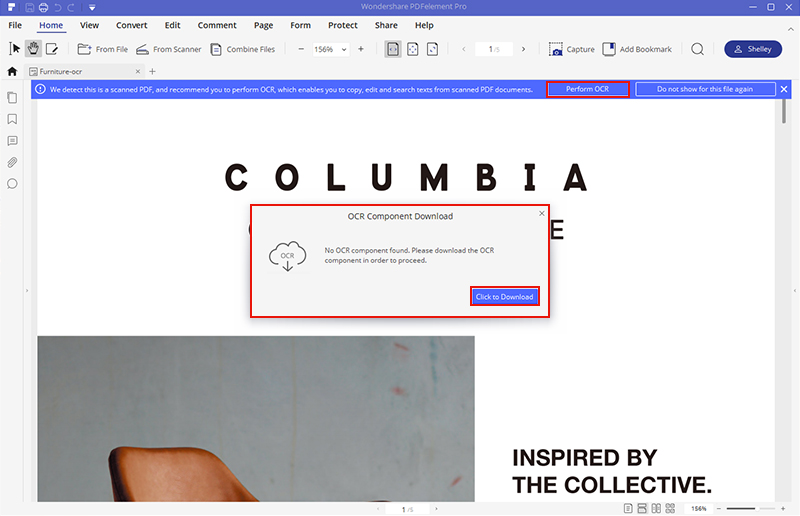Open the attachments paperclip panel
The image size is (800, 516).
pos(12,162)
